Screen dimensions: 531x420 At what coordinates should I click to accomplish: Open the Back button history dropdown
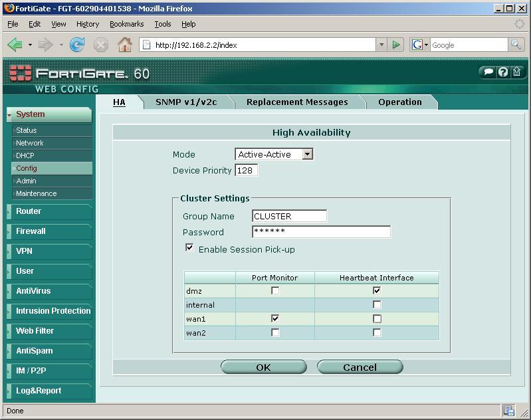click(30, 45)
